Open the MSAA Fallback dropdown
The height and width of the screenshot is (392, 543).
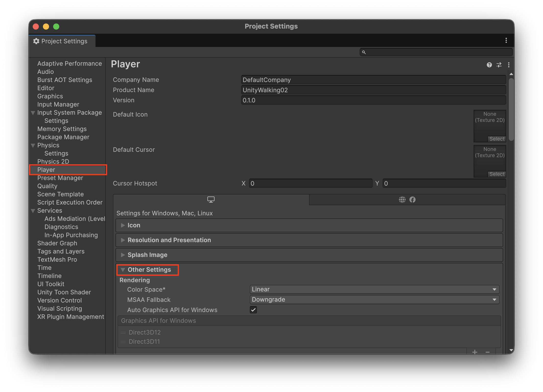[374, 300]
